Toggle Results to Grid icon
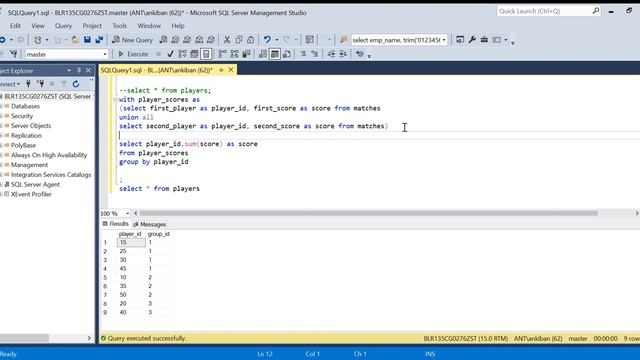The image size is (640, 360). (x=275, y=54)
